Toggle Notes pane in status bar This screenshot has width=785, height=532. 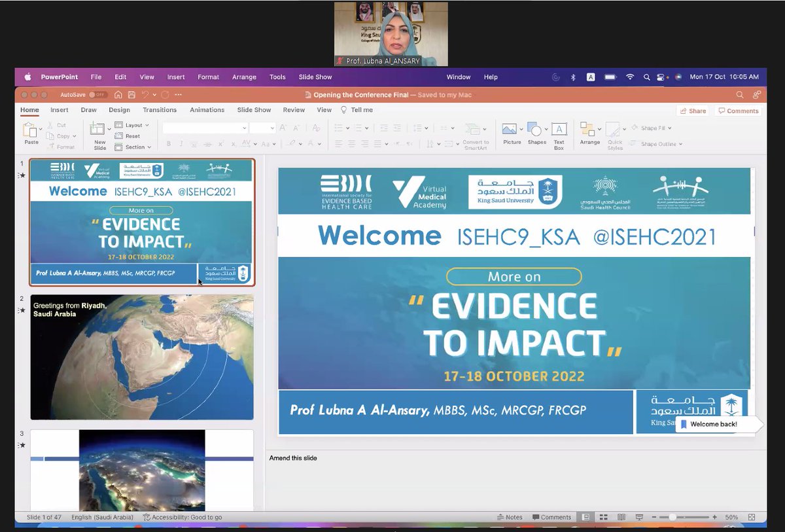pos(510,517)
